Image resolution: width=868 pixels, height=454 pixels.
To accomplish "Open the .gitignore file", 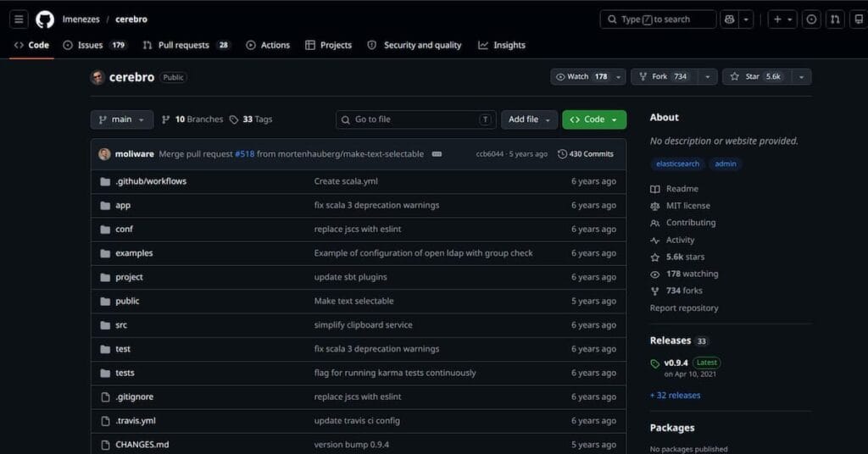I will (x=135, y=397).
